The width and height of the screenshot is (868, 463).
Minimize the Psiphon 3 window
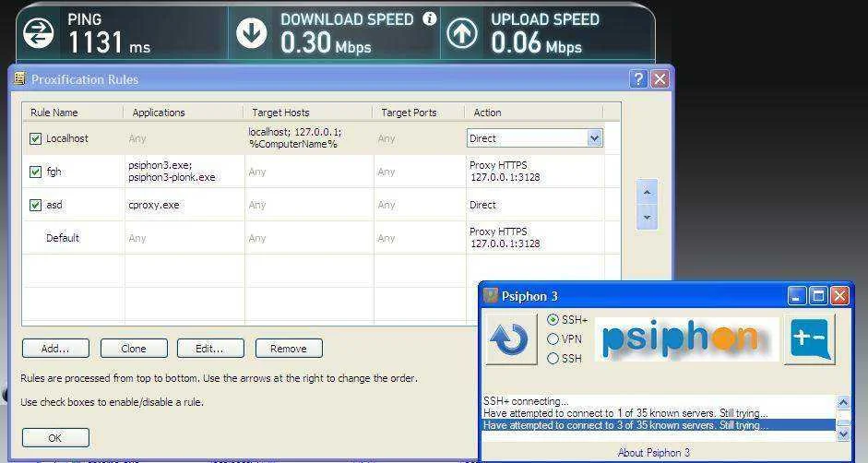point(797,296)
